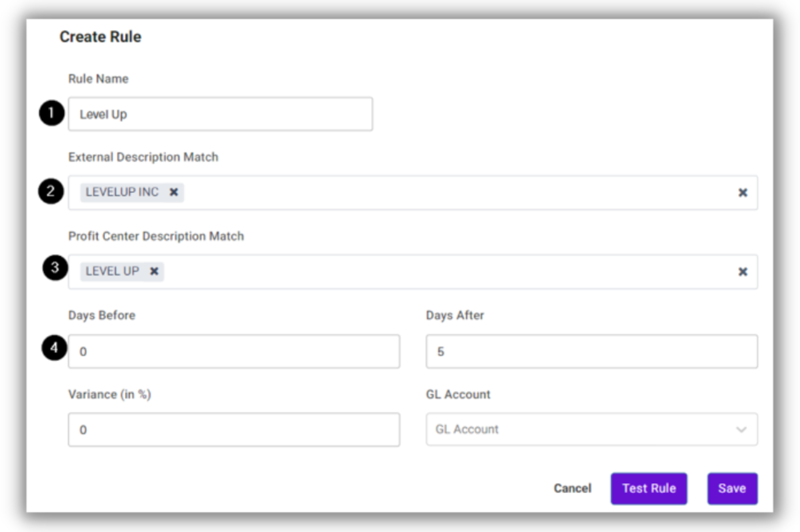
Task: Save the new rule
Action: 732,488
